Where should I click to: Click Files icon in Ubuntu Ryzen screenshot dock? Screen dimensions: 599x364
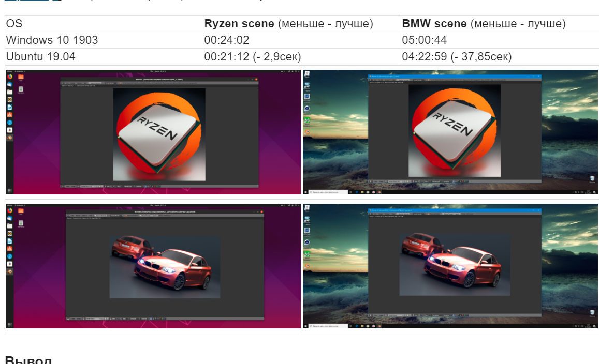(x=9, y=92)
